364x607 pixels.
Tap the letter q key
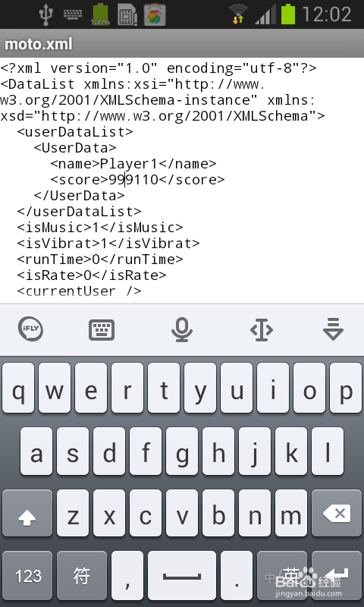(17, 388)
